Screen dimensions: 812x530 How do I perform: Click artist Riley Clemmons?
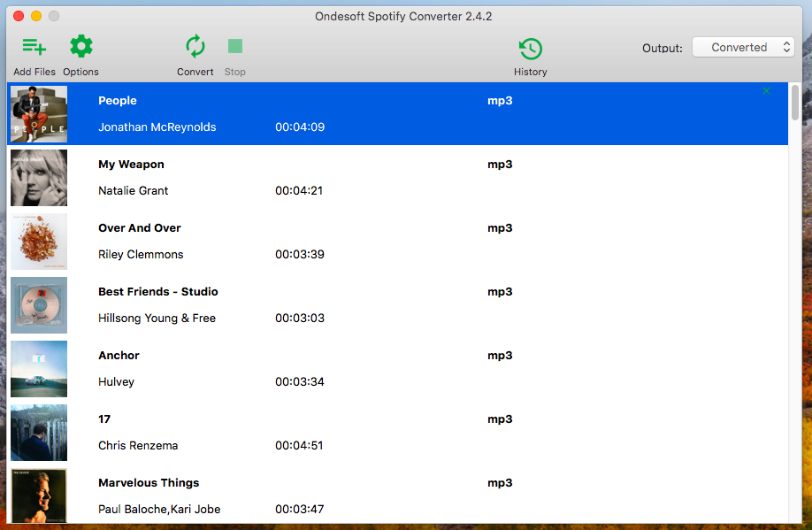click(141, 254)
